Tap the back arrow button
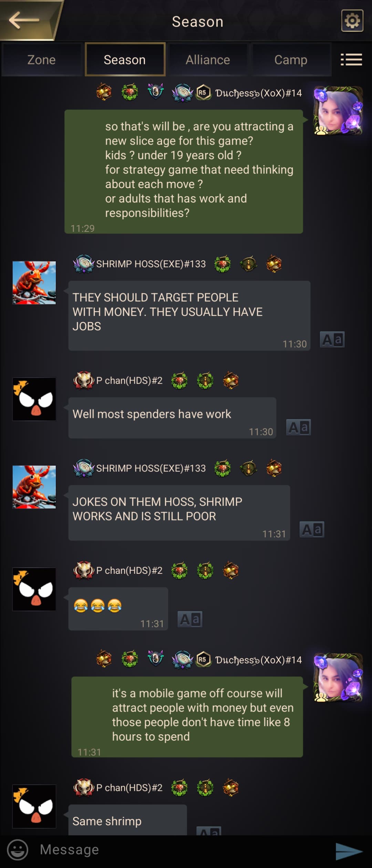This screenshot has width=372, height=868. [x=24, y=20]
